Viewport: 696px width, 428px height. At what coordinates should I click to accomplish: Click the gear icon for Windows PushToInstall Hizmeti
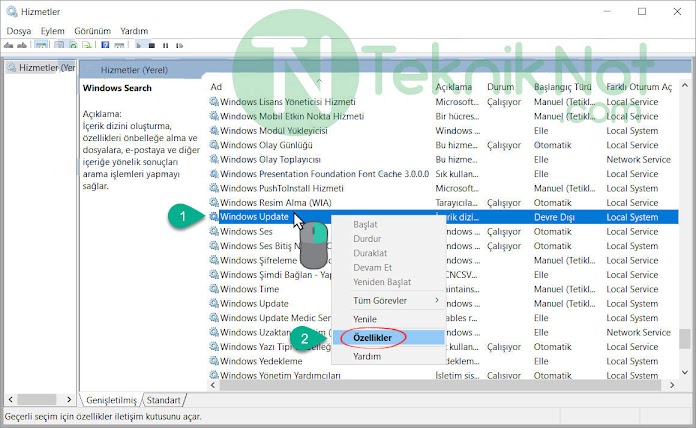click(x=214, y=188)
